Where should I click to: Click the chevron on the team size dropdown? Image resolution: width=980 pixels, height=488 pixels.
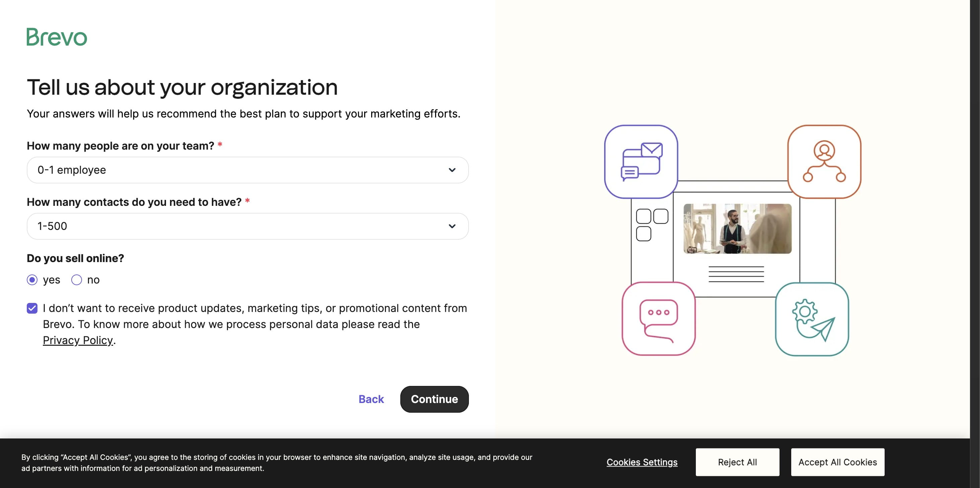click(452, 170)
